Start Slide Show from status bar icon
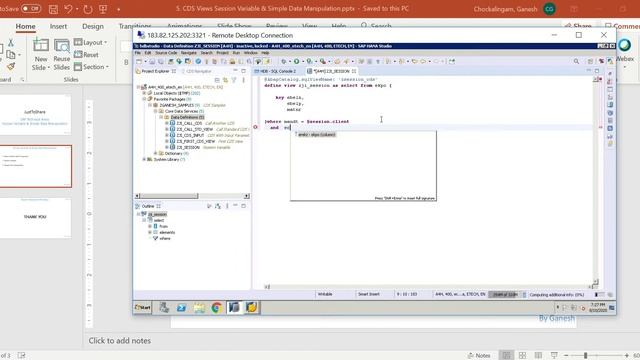The image size is (640, 360). click(x=554, y=356)
